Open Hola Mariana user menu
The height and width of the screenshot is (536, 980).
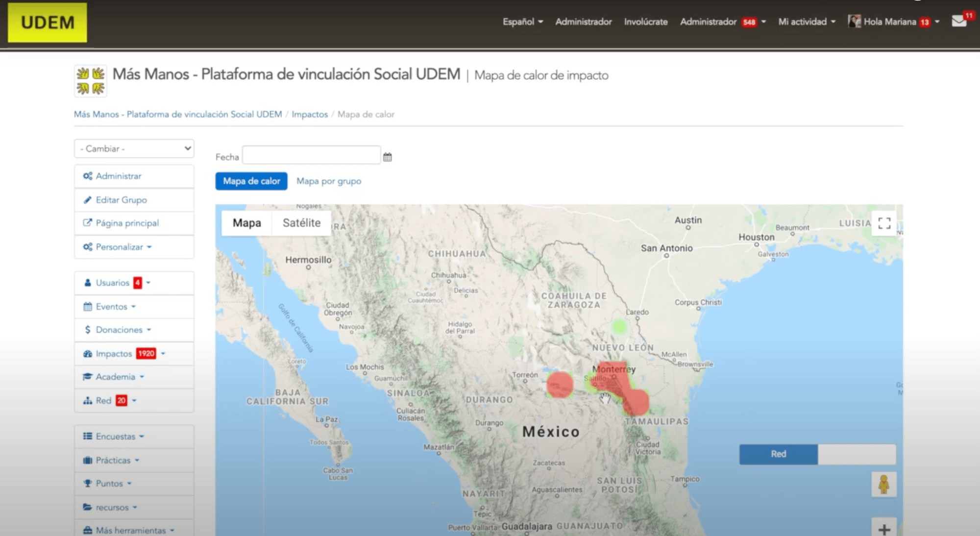(x=894, y=22)
